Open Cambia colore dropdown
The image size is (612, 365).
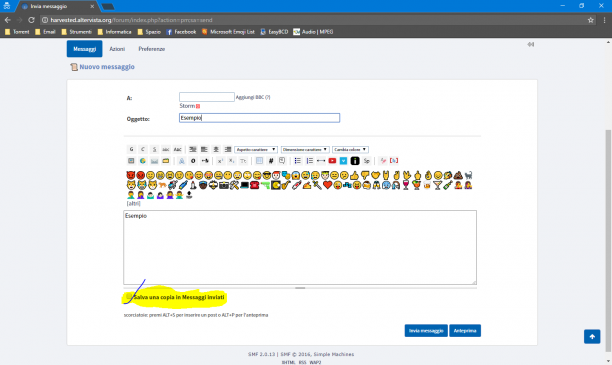(350, 150)
